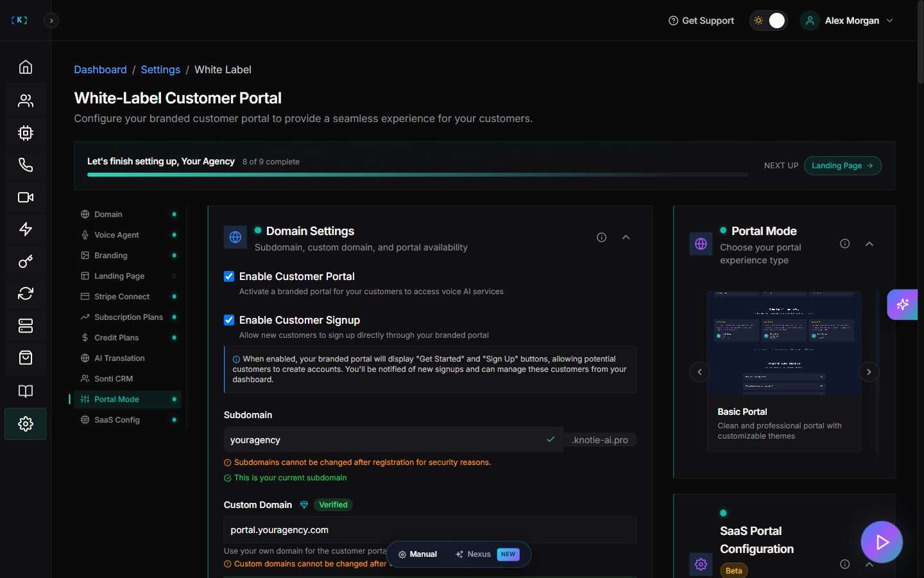
Task: Go to Subscription Plans section
Action: click(x=128, y=317)
